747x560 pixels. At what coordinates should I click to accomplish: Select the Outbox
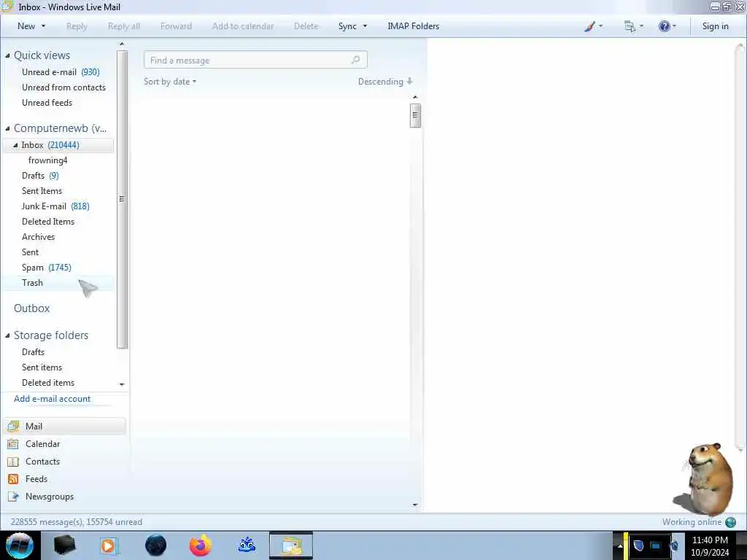[32, 308]
